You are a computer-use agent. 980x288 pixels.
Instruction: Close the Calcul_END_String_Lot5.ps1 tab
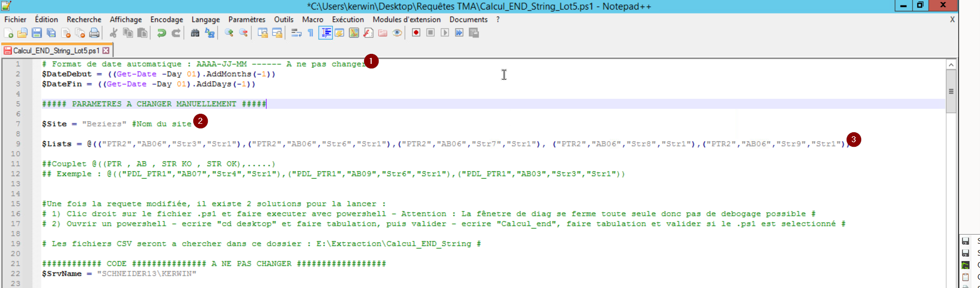click(106, 51)
